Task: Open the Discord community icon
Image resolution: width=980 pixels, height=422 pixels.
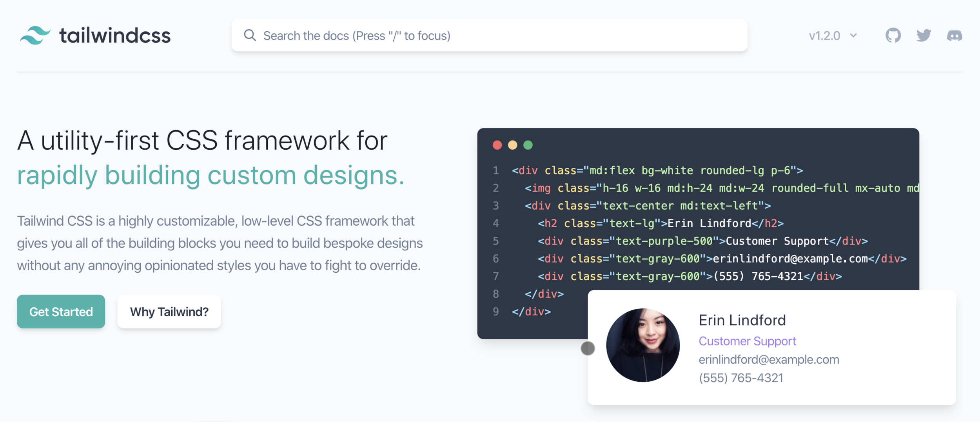Action: pos(955,36)
